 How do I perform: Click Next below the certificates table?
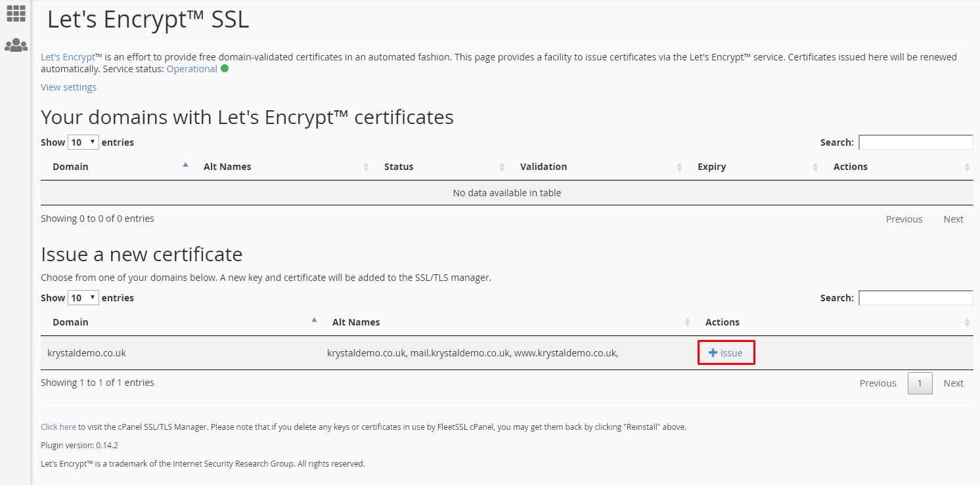tap(953, 219)
